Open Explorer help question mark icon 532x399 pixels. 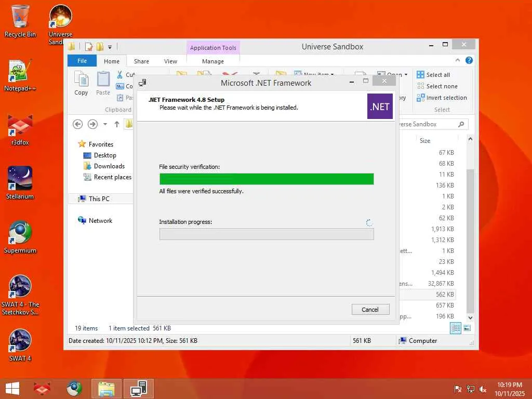pos(469,60)
